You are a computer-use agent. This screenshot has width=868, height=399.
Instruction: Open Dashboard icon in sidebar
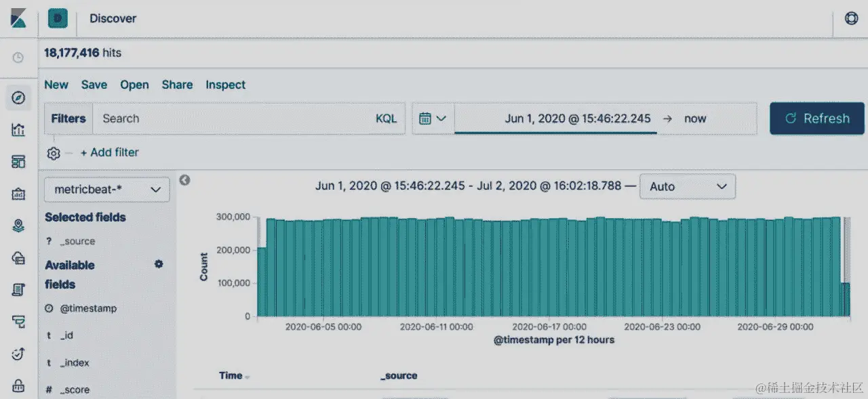point(18,162)
